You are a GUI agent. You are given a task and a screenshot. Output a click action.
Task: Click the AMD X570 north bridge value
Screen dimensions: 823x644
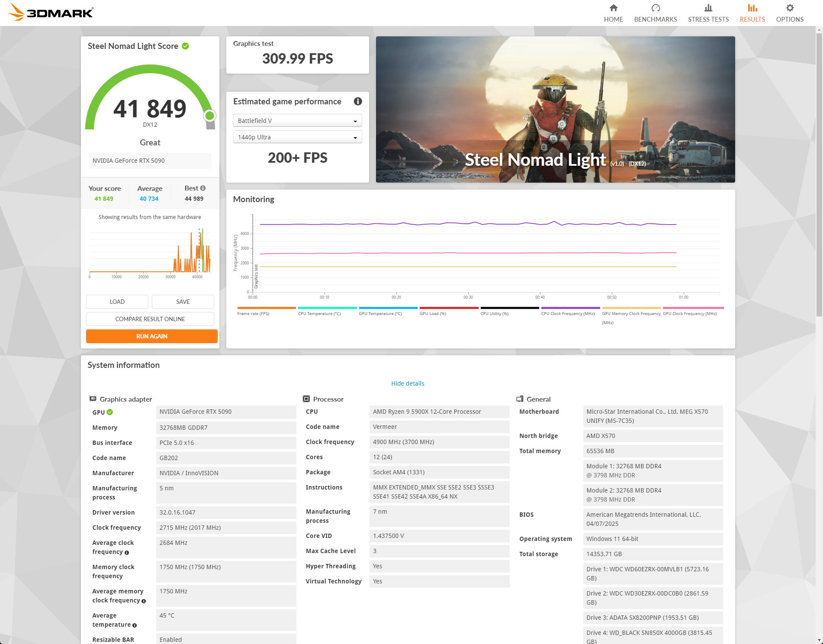pyautogui.click(x=653, y=436)
